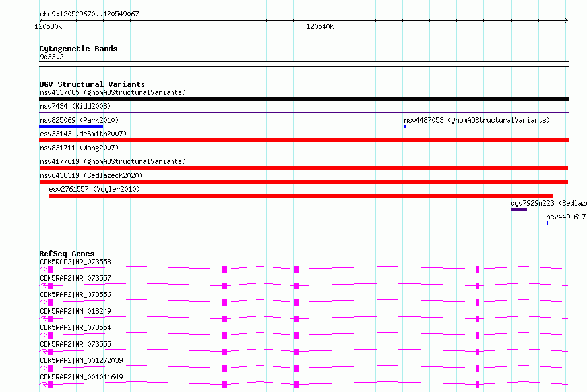Image resolution: width=587 pixels, height=392 pixels.
Task: Click the purple dgv7929n223 variant bar
Action: (519, 210)
